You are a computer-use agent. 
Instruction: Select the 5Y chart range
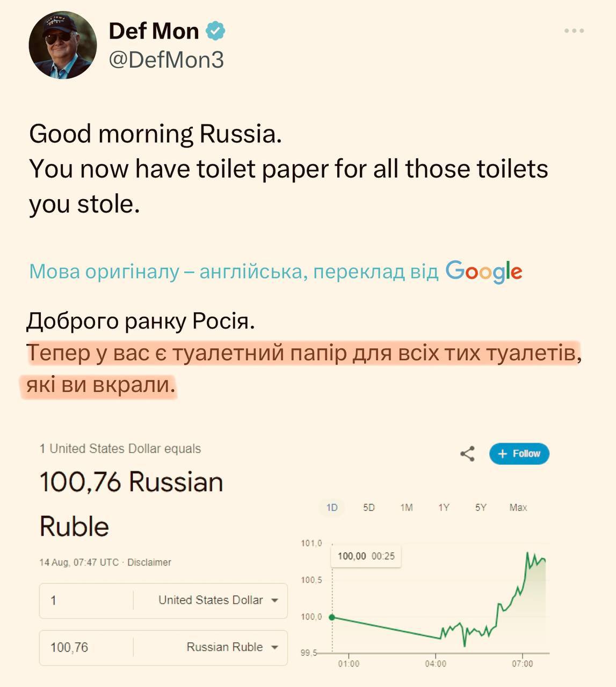coord(481,507)
